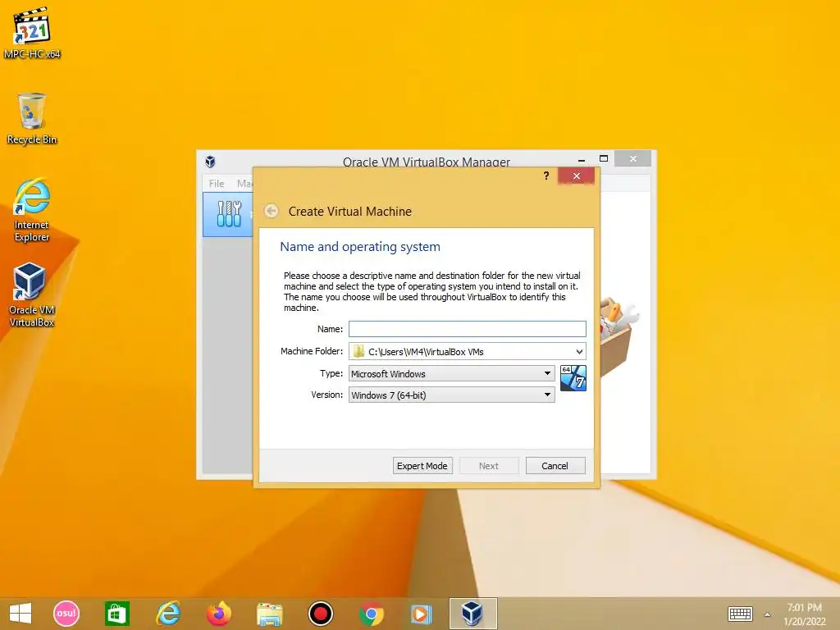This screenshot has height=630, width=840.
Task: Open the Windows Store taskbar icon
Action: (116, 614)
